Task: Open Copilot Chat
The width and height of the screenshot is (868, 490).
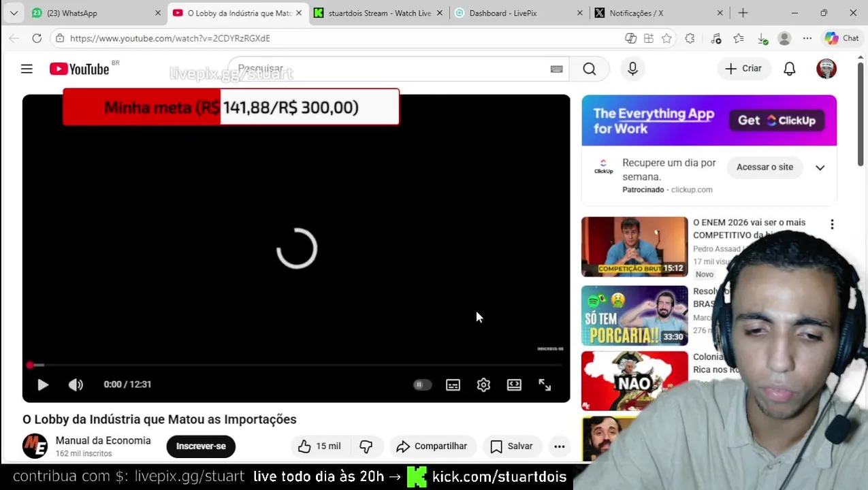Action: (842, 38)
